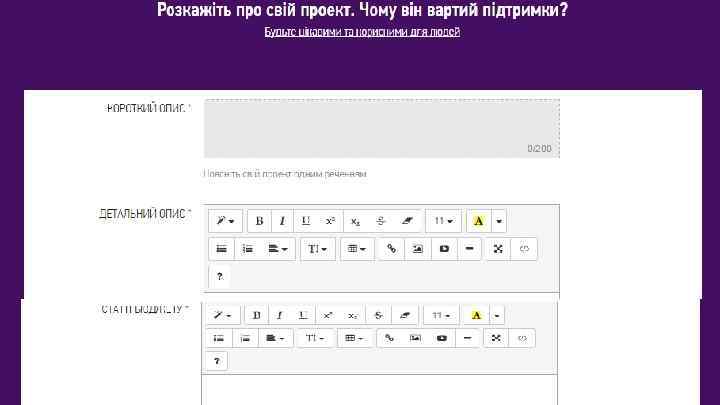This screenshot has height=405, width=720.
Task: Apply Superscript in the Статті бюджету editor
Action: [327, 315]
